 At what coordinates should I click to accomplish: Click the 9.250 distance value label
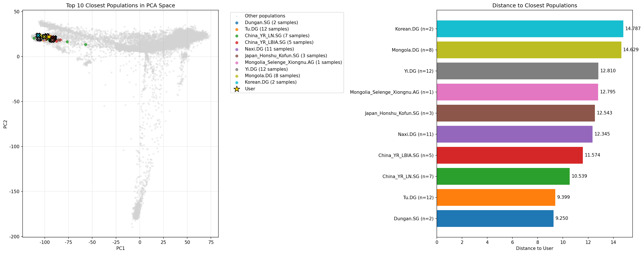click(562, 218)
